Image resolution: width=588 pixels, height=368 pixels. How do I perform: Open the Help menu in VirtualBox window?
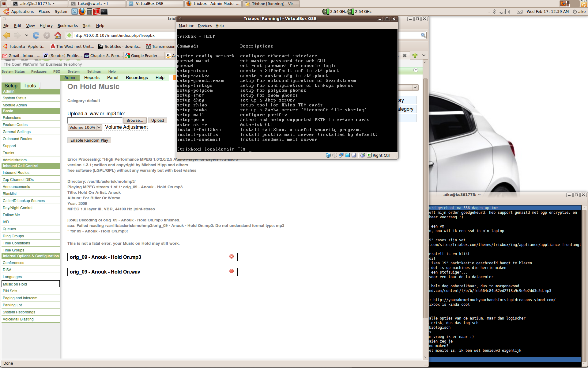pyautogui.click(x=220, y=26)
